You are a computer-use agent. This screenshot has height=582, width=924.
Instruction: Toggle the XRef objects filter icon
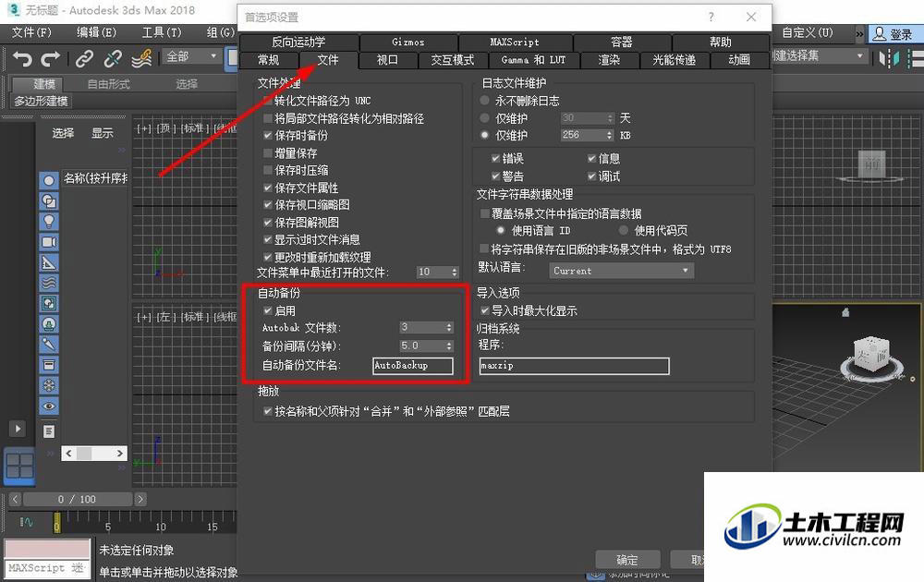[49, 324]
